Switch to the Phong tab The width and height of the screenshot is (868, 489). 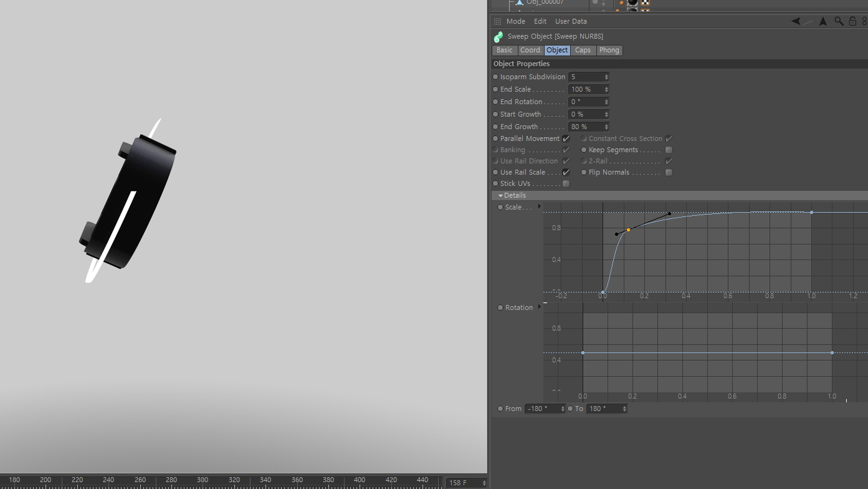coord(609,50)
